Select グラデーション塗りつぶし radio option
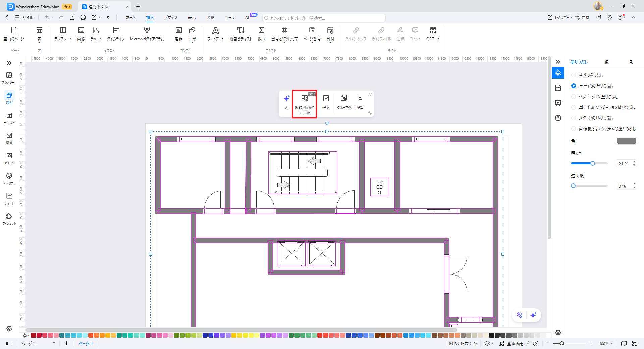Image resolution: width=644 pixels, height=349 pixels. pos(574,97)
